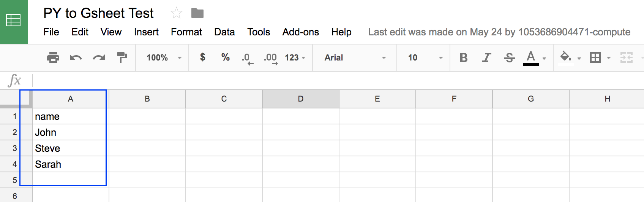Viewport: 644px width, 202px height.
Task: Click the Redo arrow icon
Action: (99, 57)
